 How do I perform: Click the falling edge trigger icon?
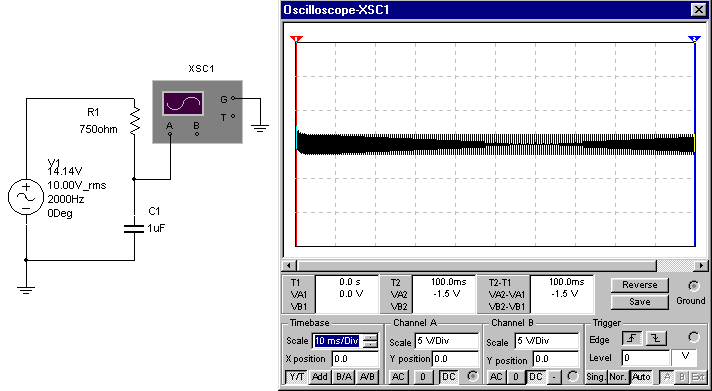coord(656,338)
